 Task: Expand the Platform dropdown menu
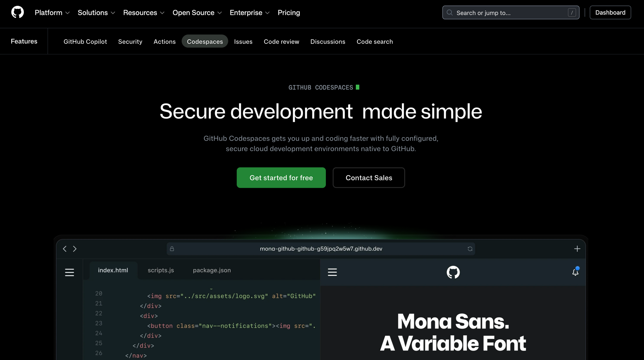pos(52,13)
